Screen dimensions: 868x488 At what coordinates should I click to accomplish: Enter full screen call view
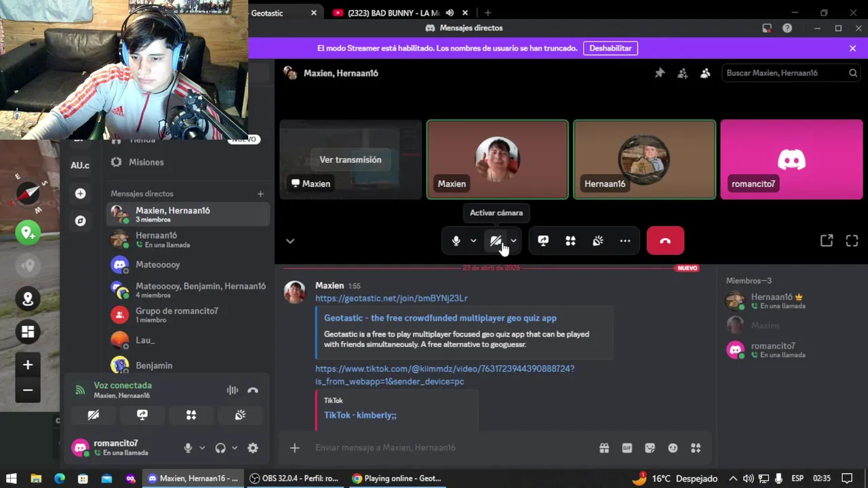(x=852, y=241)
